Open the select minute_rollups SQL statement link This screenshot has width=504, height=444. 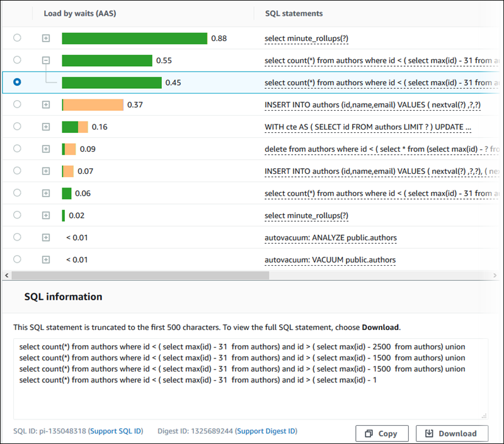[306, 38]
